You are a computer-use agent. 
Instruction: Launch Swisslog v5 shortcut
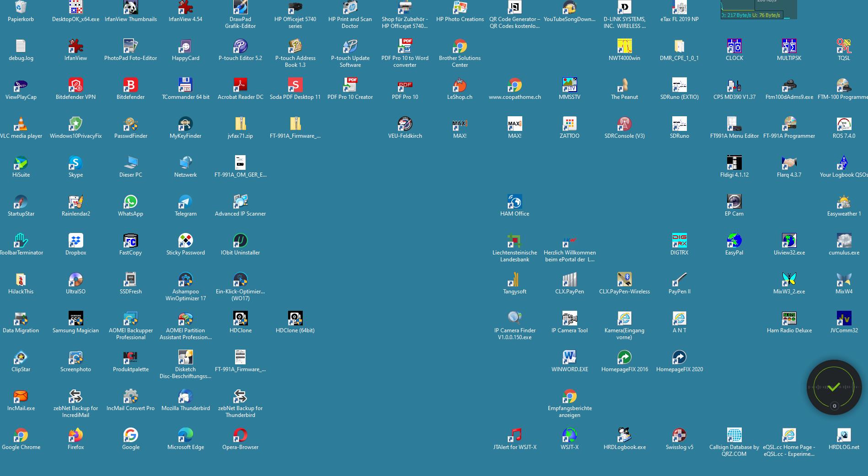coord(680,435)
